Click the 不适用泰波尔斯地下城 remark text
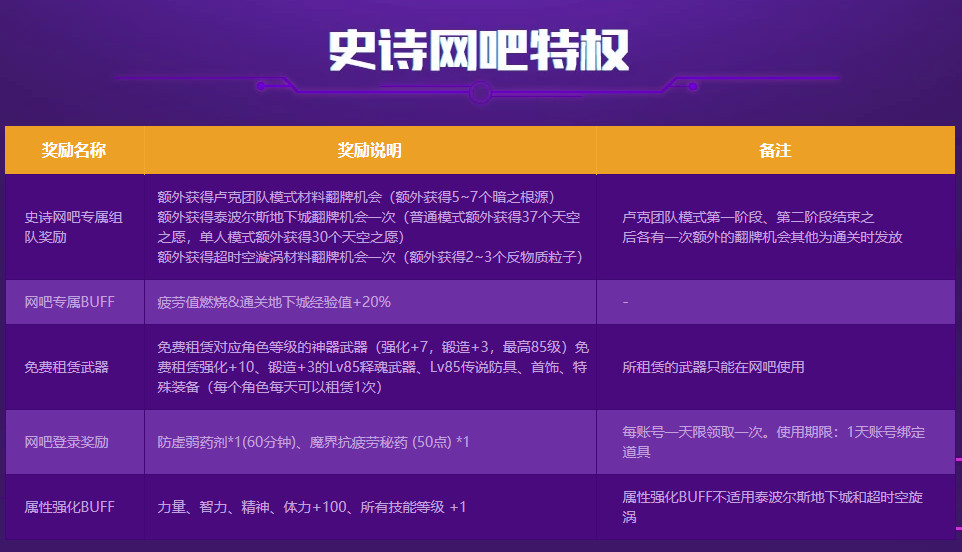 coord(773,507)
